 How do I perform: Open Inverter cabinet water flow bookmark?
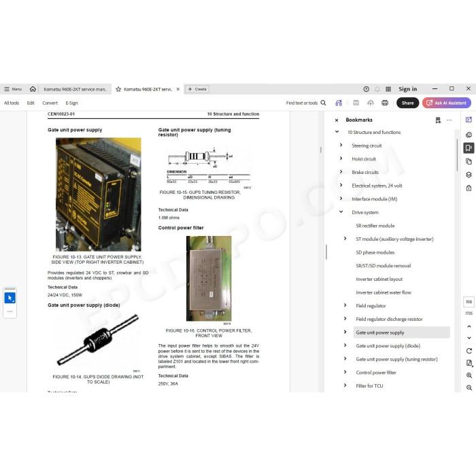click(x=384, y=292)
